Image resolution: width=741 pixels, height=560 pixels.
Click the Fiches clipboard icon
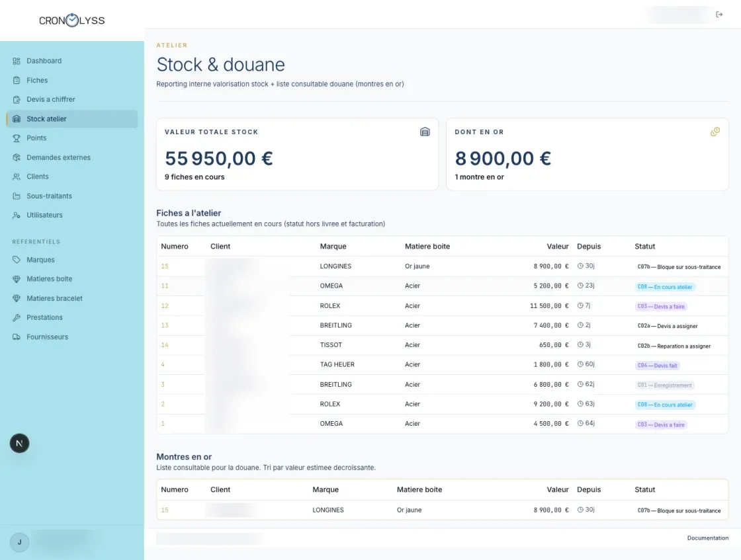coord(17,80)
